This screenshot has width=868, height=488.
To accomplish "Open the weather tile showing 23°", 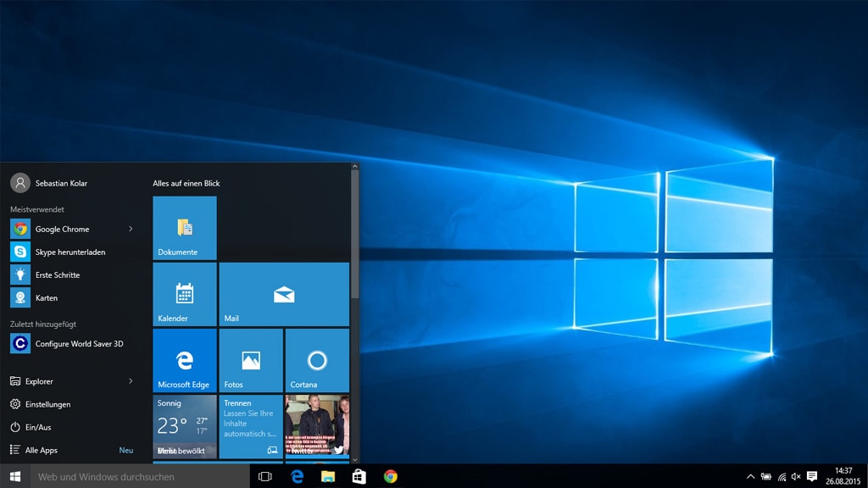I will point(184,427).
